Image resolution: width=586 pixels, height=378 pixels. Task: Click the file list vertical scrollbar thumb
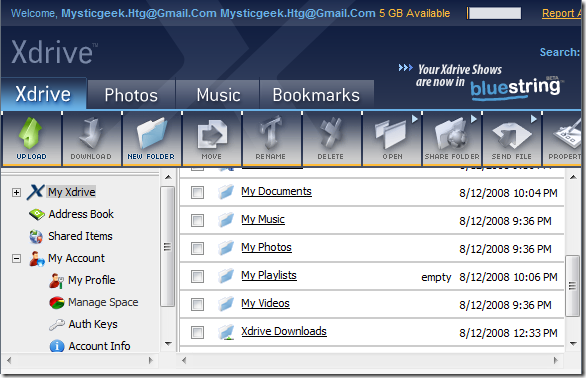point(572,286)
